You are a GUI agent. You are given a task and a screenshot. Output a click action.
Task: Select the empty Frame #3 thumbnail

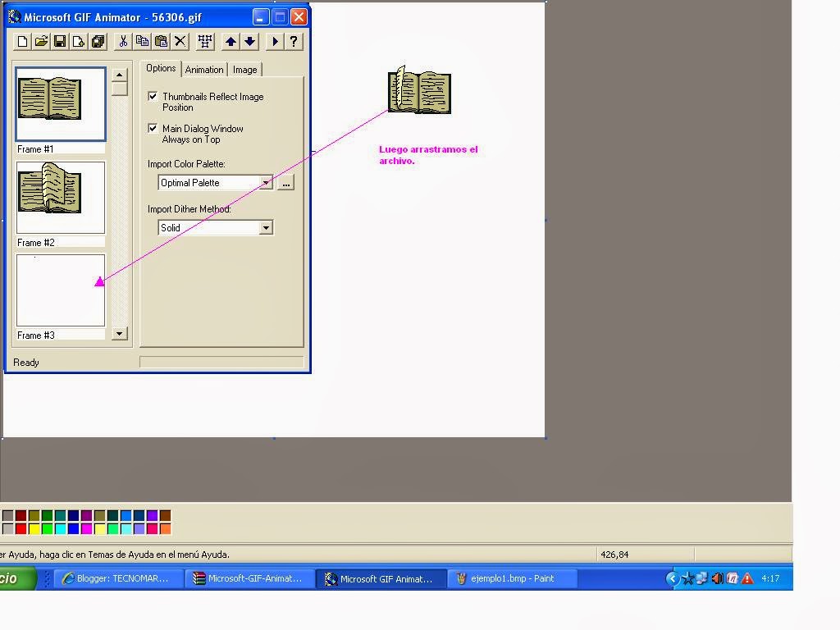[x=61, y=290]
